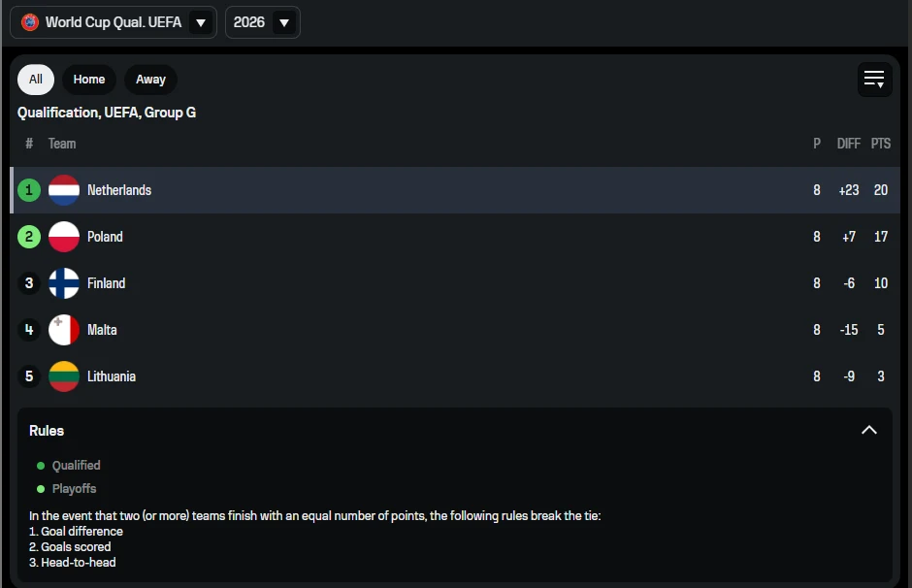Sort table by PTS column
The height and width of the screenshot is (588, 912).
click(880, 144)
